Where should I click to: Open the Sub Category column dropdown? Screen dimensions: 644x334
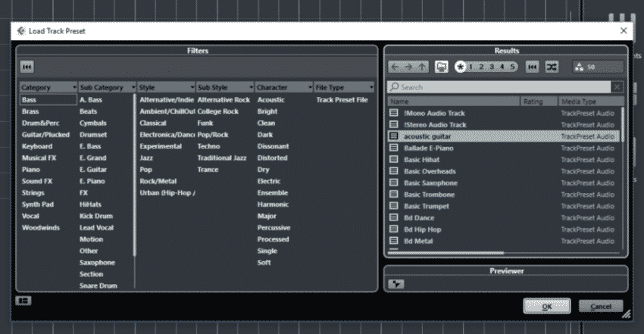[x=133, y=88]
